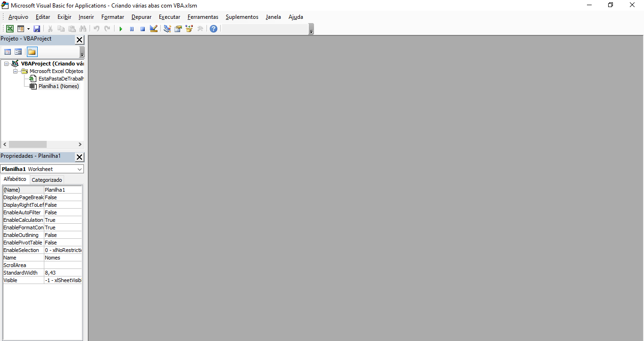Close the Propriedades - Planilha1 panel
Image resolution: width=644 pixels, height=341 pixels.
pos(80,157)
